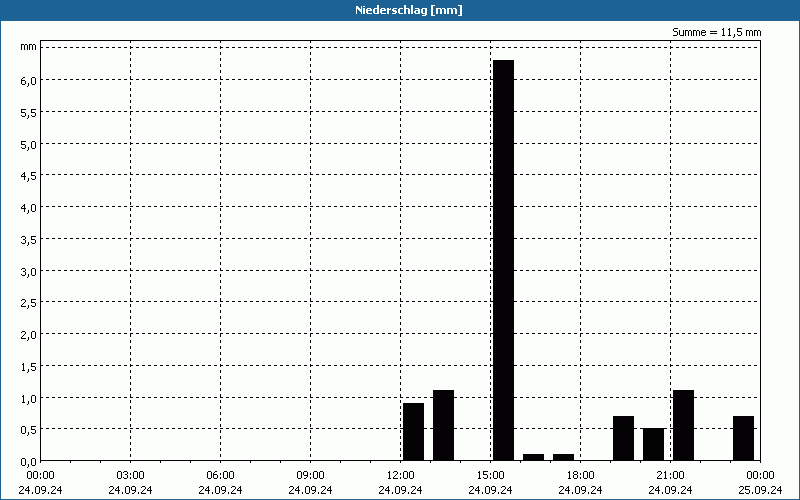Click the 0,0 y-axis value
This screenshot has width=800, height=500.
point(29,462)
